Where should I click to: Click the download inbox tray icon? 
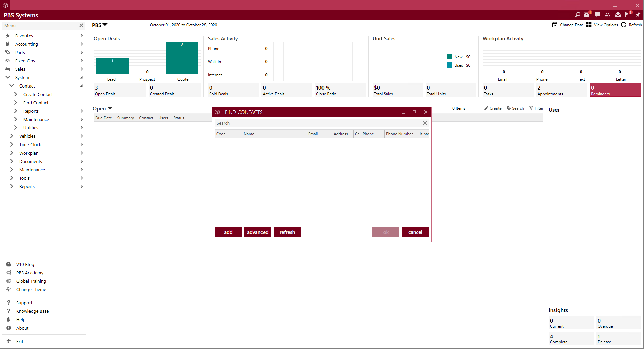618,15
